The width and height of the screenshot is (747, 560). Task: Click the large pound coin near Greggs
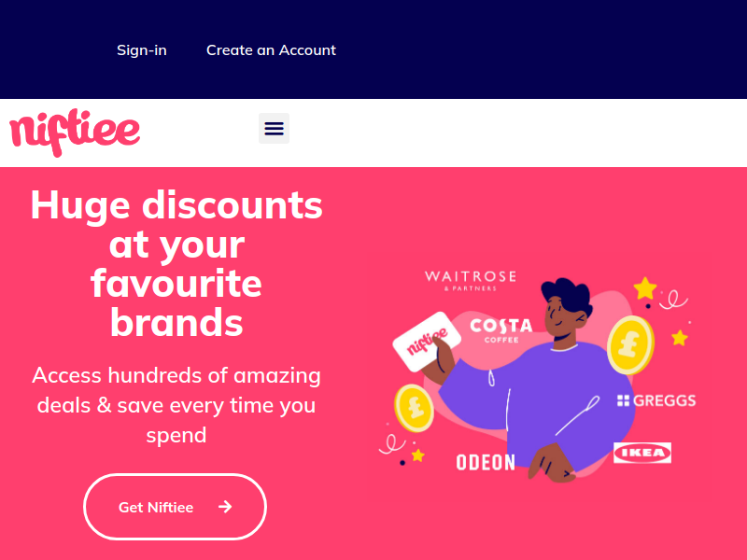[630, 344]
